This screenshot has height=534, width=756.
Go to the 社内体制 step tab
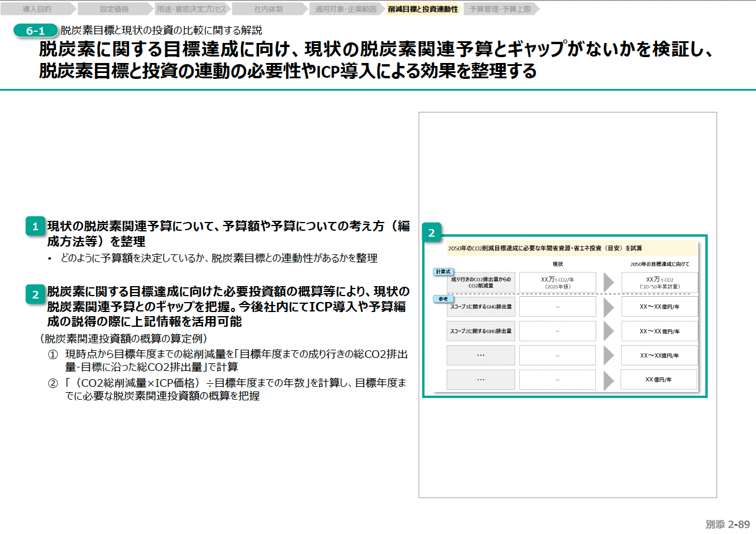[x=268, y=9]
